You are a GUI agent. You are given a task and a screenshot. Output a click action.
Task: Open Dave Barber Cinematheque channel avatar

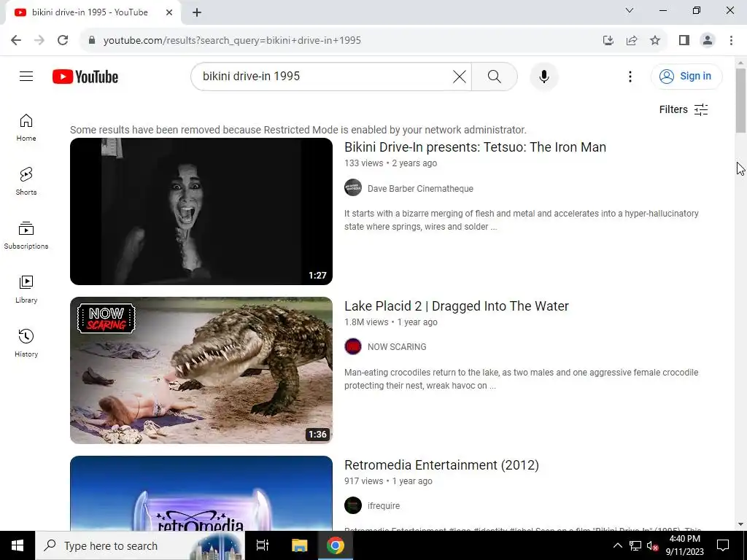point(353,187)
